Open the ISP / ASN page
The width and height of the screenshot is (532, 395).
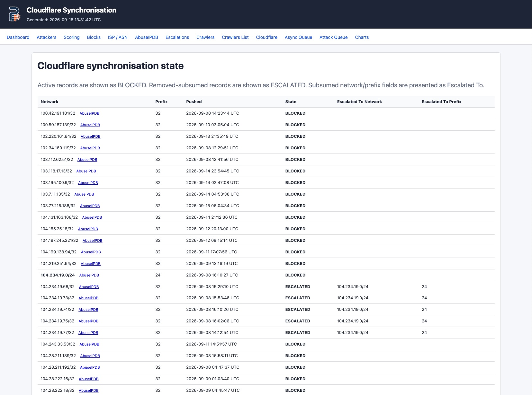(x=118, y=37)
